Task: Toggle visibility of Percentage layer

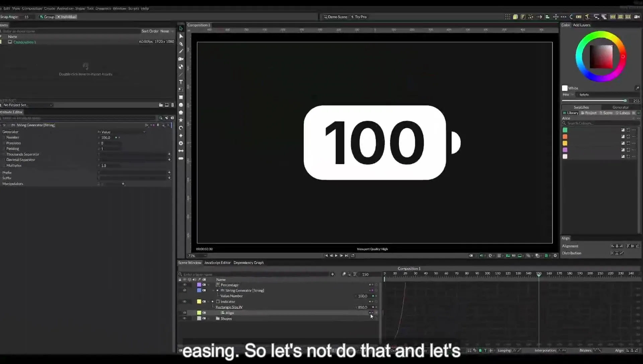Action: (x=185, y=285)
